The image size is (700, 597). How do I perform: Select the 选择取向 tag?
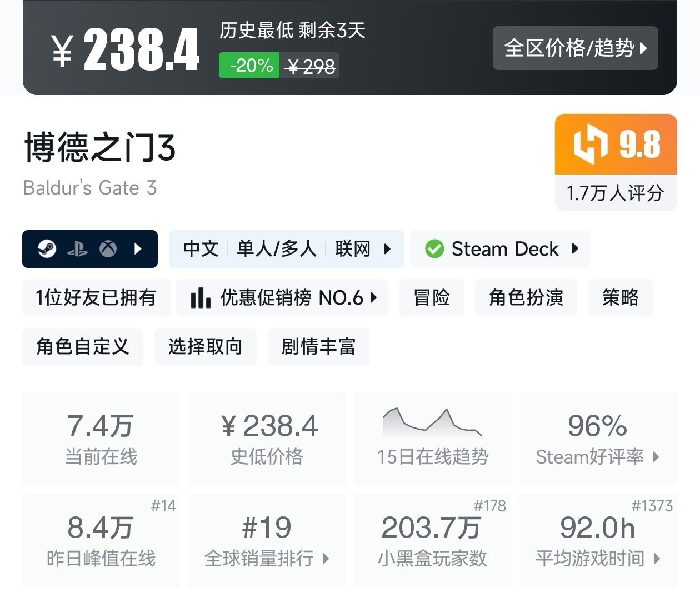[206, 347]
